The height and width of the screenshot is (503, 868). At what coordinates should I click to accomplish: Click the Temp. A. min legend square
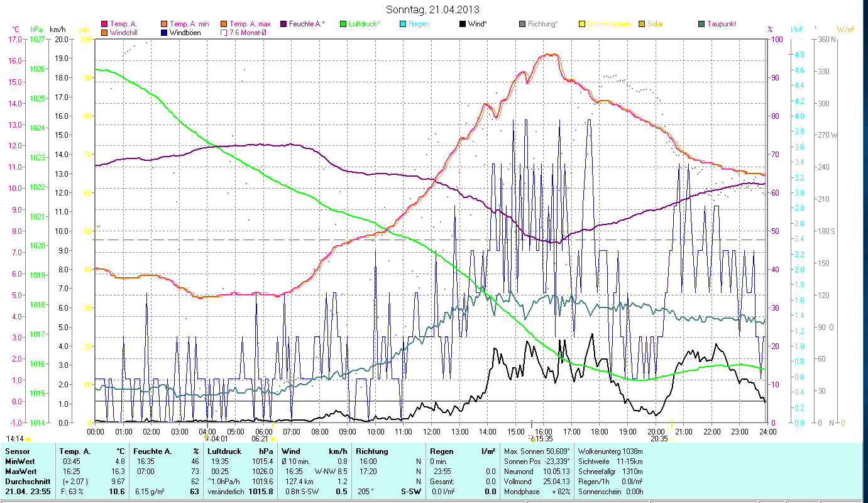[165, 24]
